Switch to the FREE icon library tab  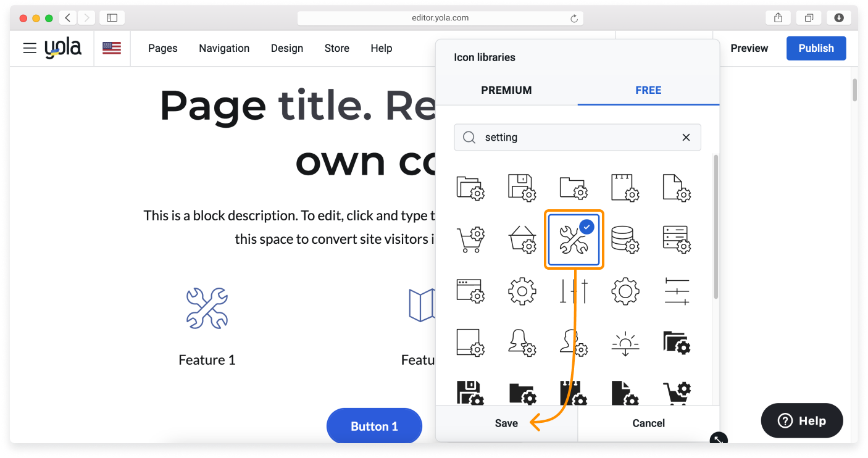(x=648, y=90)
